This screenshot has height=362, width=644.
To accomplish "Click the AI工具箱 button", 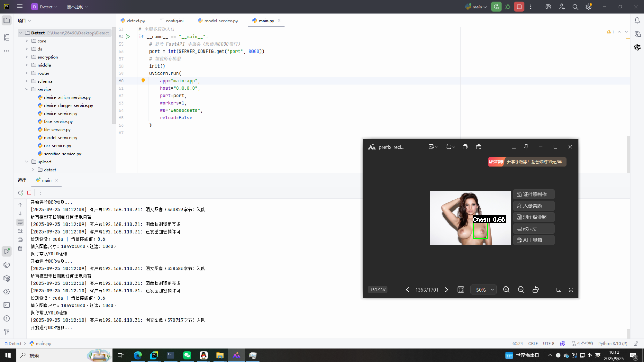I will point(534,240).
